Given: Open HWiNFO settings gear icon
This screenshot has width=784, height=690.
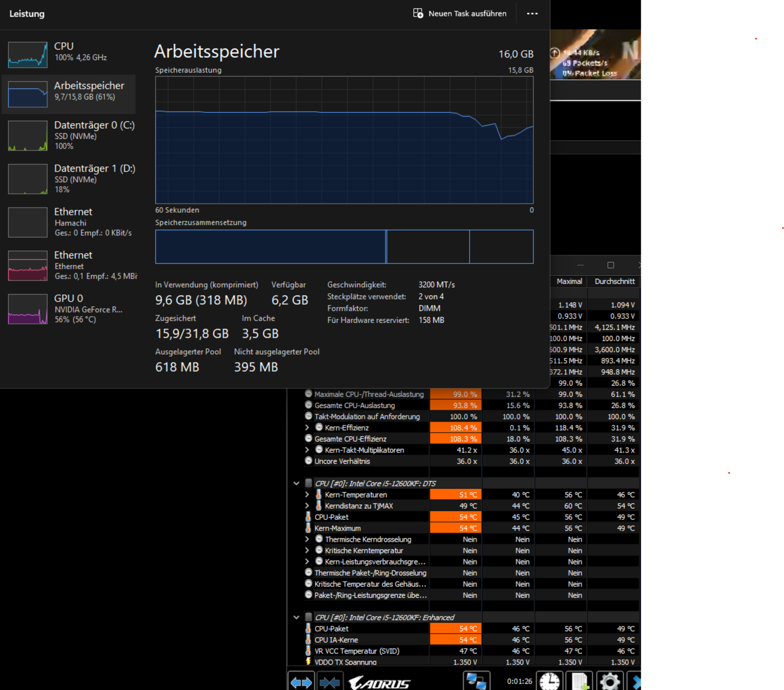Looking at the screenshot, I should coord(610,681).
